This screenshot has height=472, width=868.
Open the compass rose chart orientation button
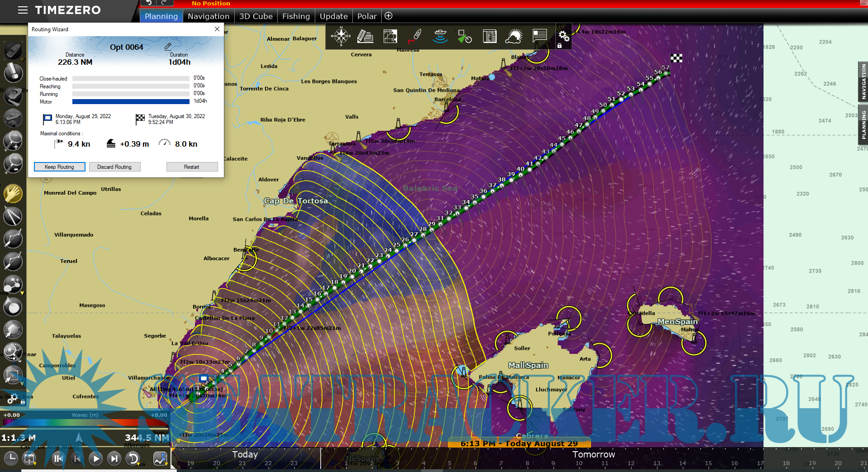[x=341, y=36]
